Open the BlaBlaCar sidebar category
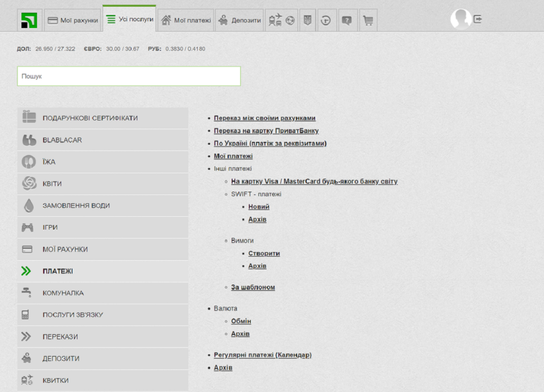The width and height of the screenshot is (544, 392). coord(102,140)
